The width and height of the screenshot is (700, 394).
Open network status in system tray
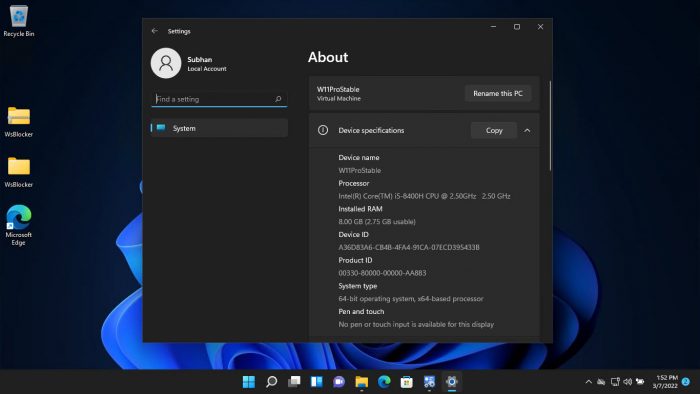coord(615,382)
